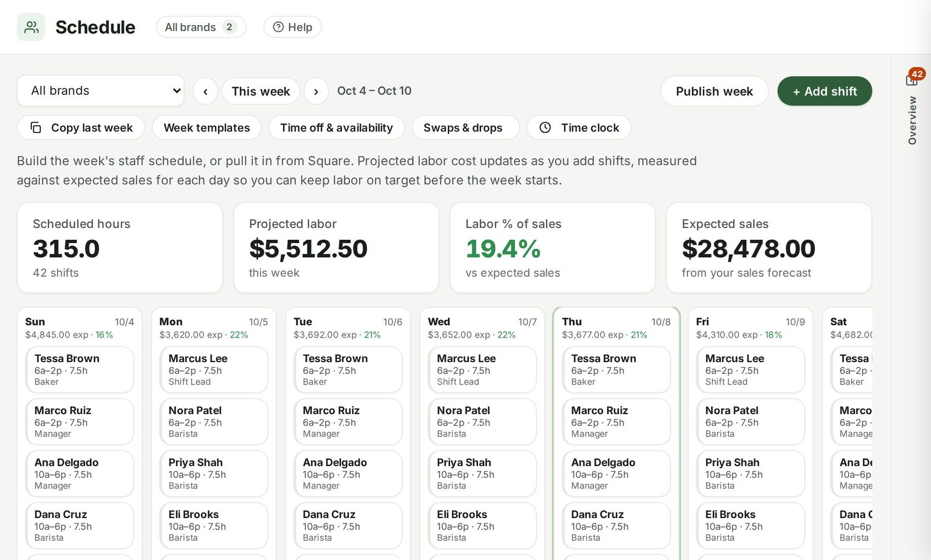Go to the previous week
The width and height of the screenshot is (931, 560).
(205, 91)
